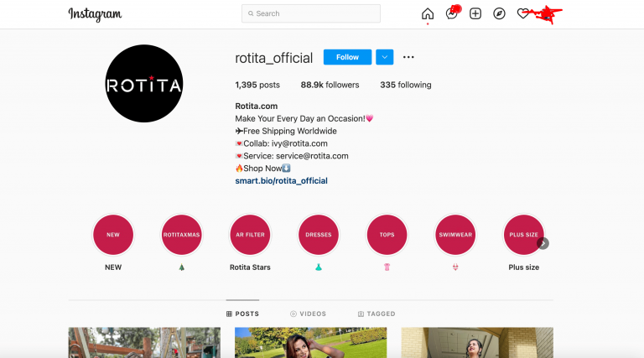644x358 pixels.
Task: Click the Rotita.com bio name
Action: click(x=257, y=106)
